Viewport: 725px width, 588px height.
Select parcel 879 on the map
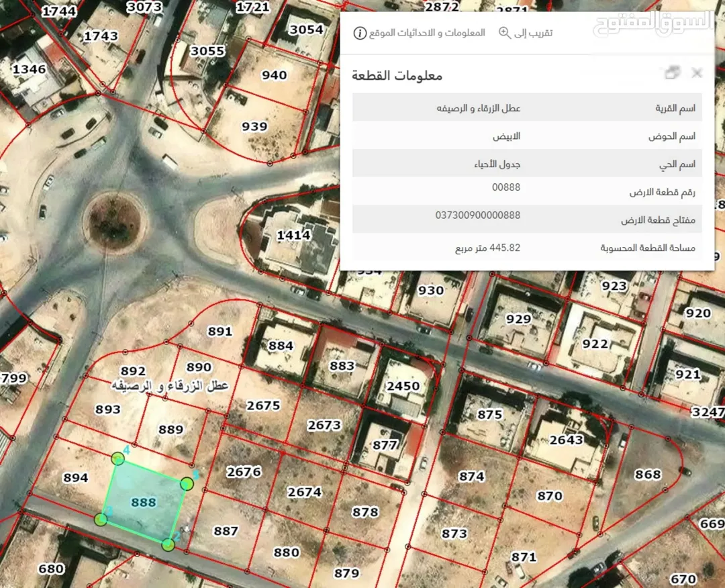point(346,573)
